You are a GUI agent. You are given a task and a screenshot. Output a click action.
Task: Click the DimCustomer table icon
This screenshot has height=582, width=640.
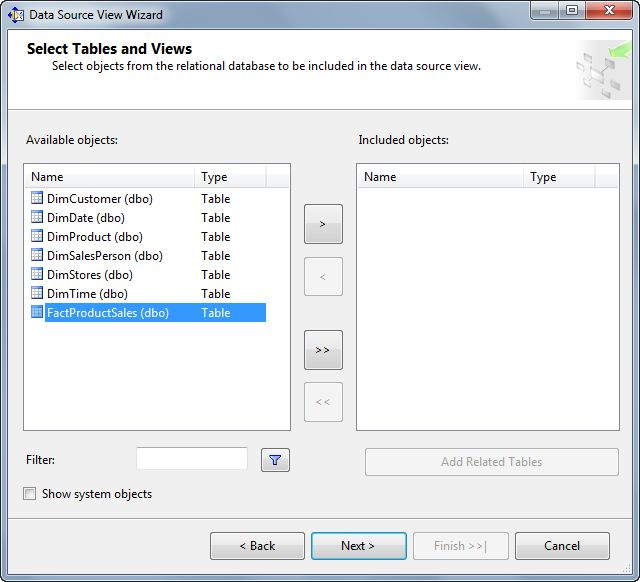click(x=37, y=198)
